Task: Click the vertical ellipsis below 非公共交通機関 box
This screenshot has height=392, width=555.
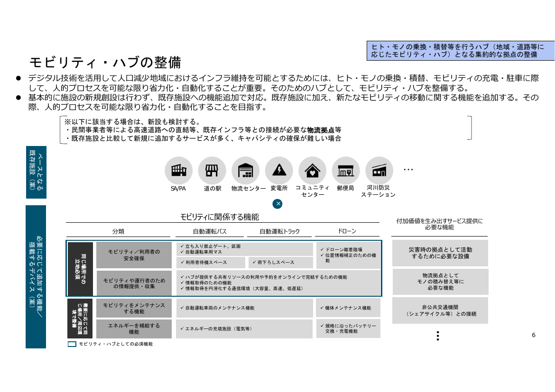Action: (x=438, y=336)
